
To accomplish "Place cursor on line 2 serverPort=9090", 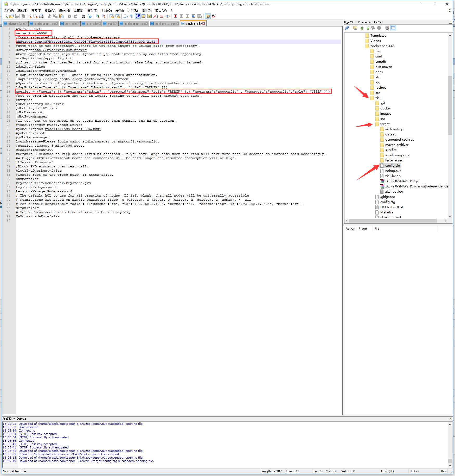I will (x=31, y=33).
